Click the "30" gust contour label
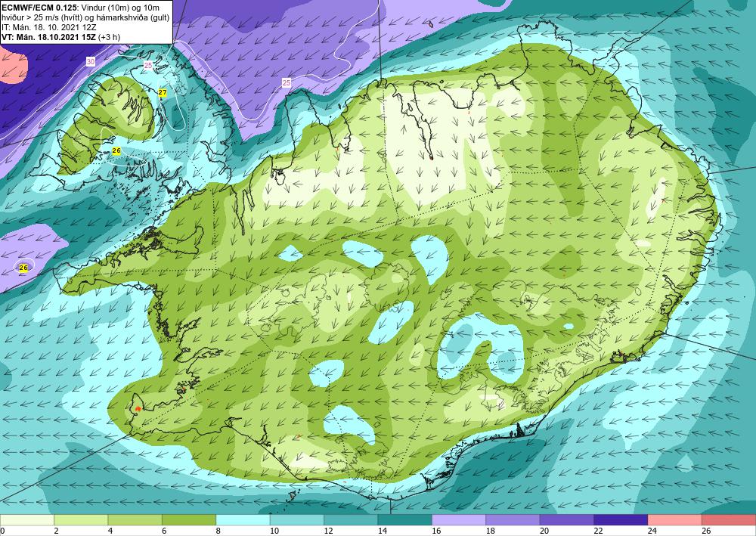 click(x=91, y=62)
